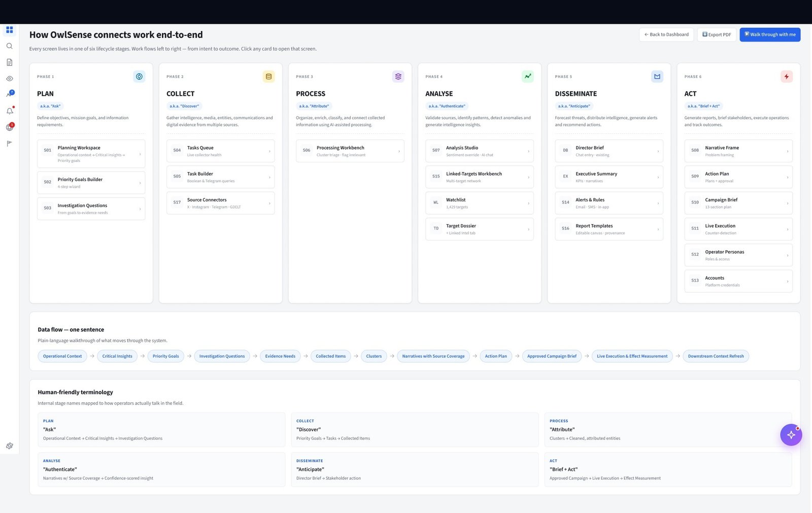Expand the Planning Workspace card chevron

point(140,154)
